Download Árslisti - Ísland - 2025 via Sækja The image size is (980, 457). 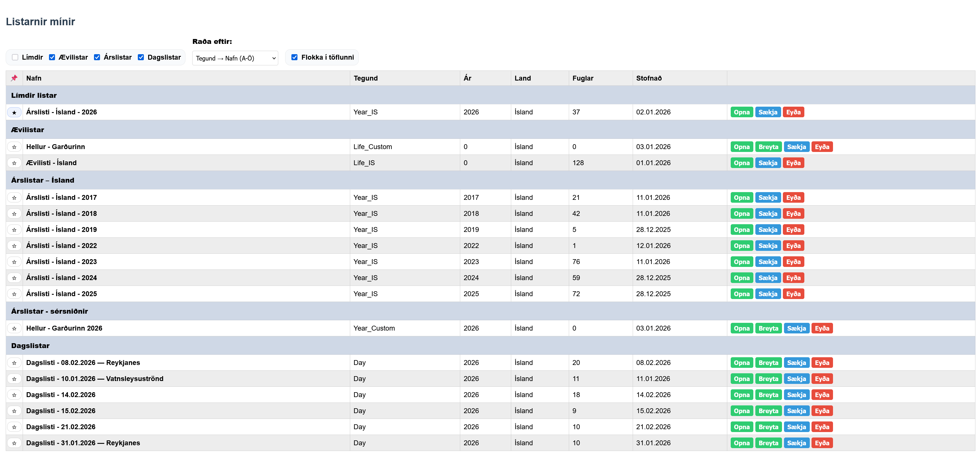[768, 294]
